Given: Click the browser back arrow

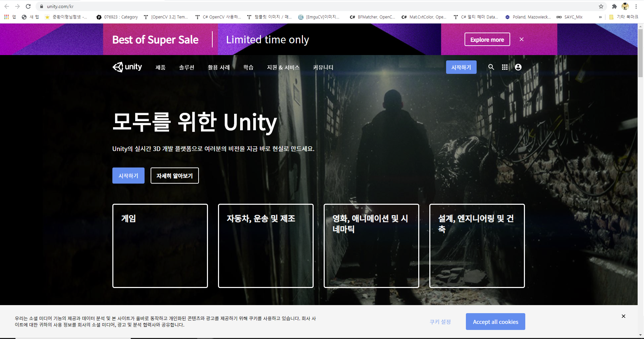Looking at the screenshot, I should [x=7, y=6].
